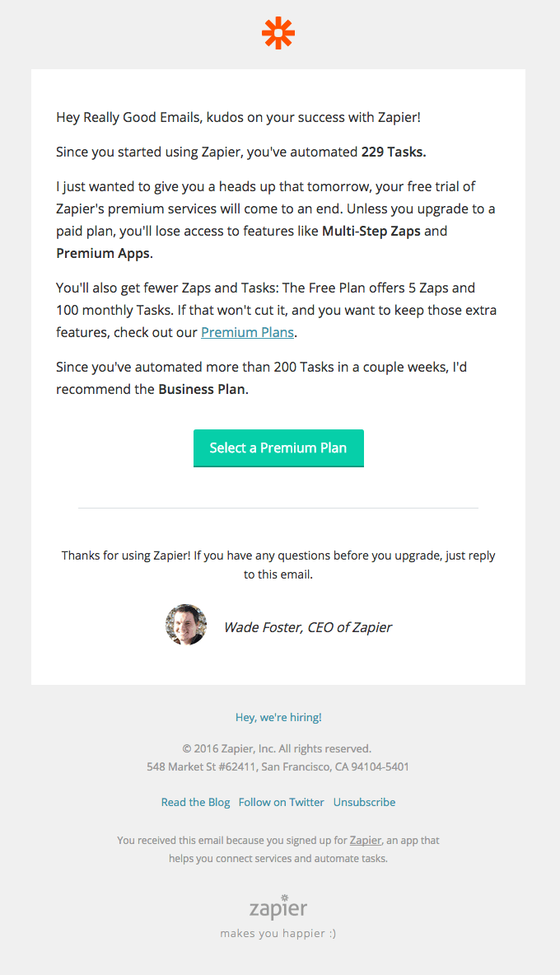Click the makes you happier tagline
560x975 pixels.
(278, 932)
